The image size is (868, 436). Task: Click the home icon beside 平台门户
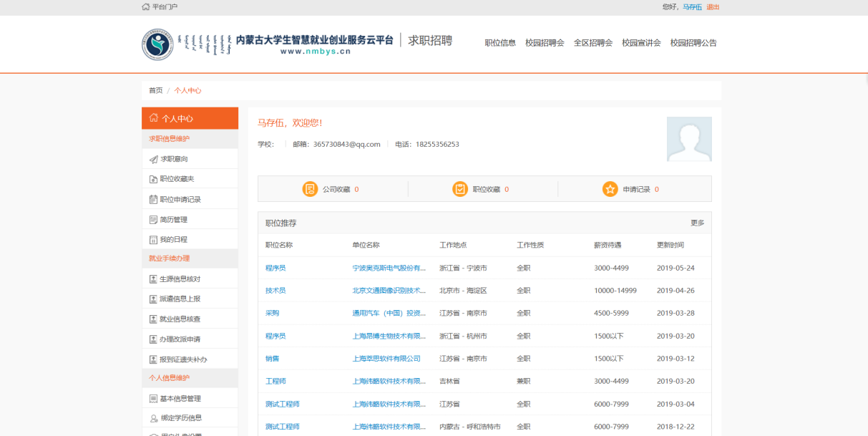[x=146, y=6]
